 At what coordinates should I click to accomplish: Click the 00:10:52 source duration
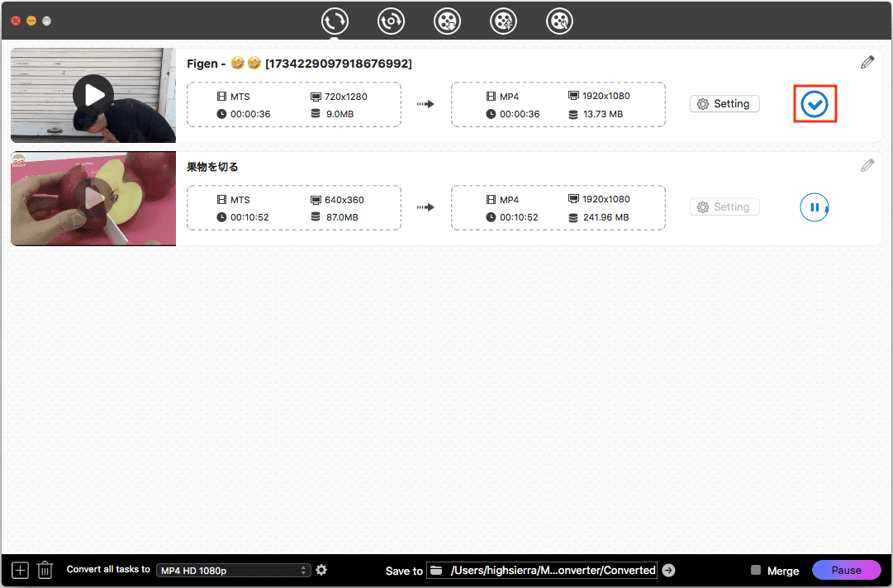click(x=249, y=217)
